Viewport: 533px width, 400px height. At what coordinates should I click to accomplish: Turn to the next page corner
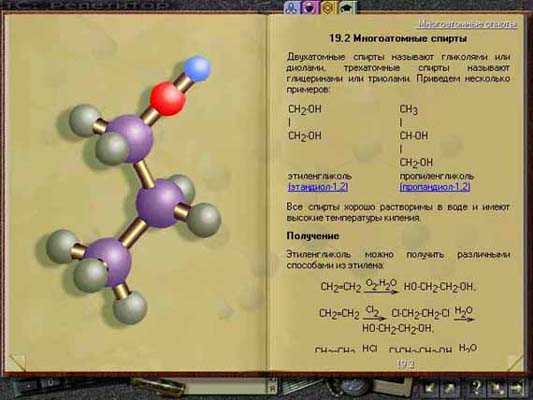click(x=515, y=362)
